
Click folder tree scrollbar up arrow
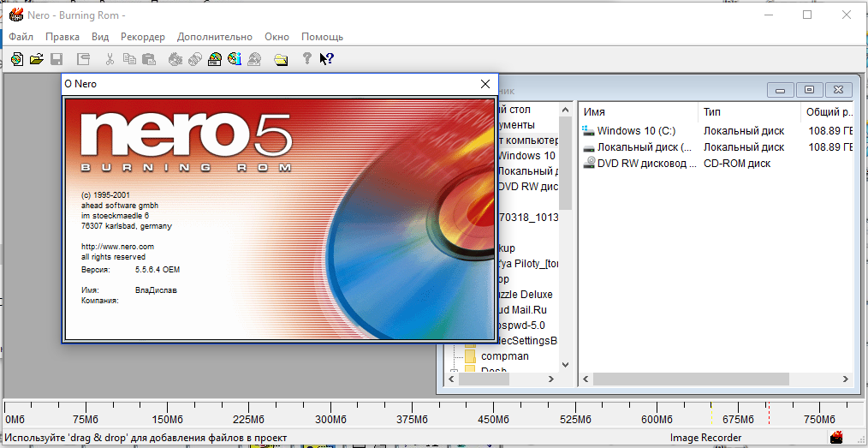tap(565, 108)
